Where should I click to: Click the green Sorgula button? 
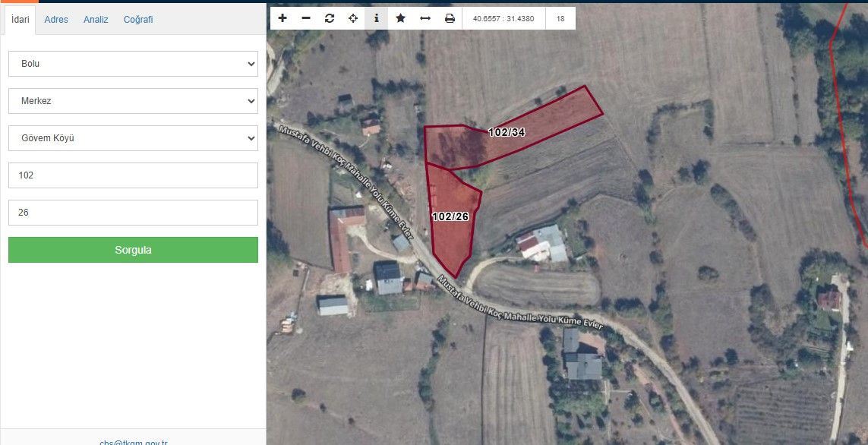pos(133,250)
